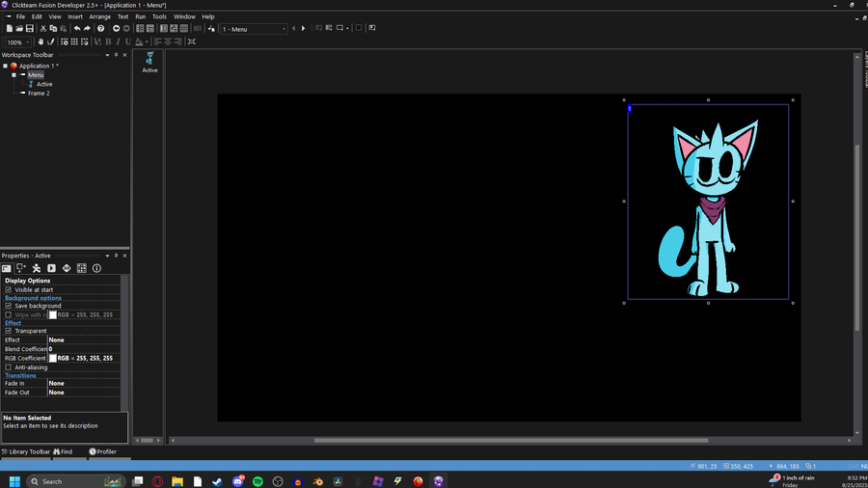Enable the Anti-aliasing checkbox
The image size is (868, 488).
9,367
